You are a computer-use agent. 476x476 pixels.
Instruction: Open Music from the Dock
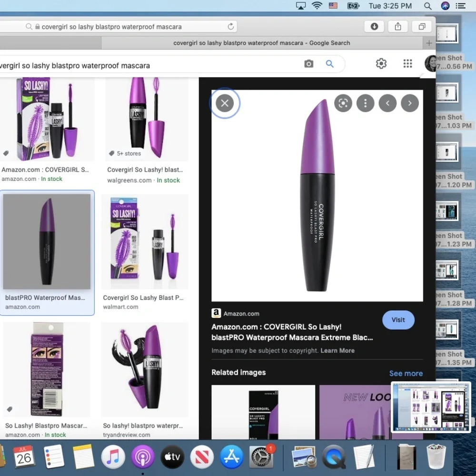113,456
